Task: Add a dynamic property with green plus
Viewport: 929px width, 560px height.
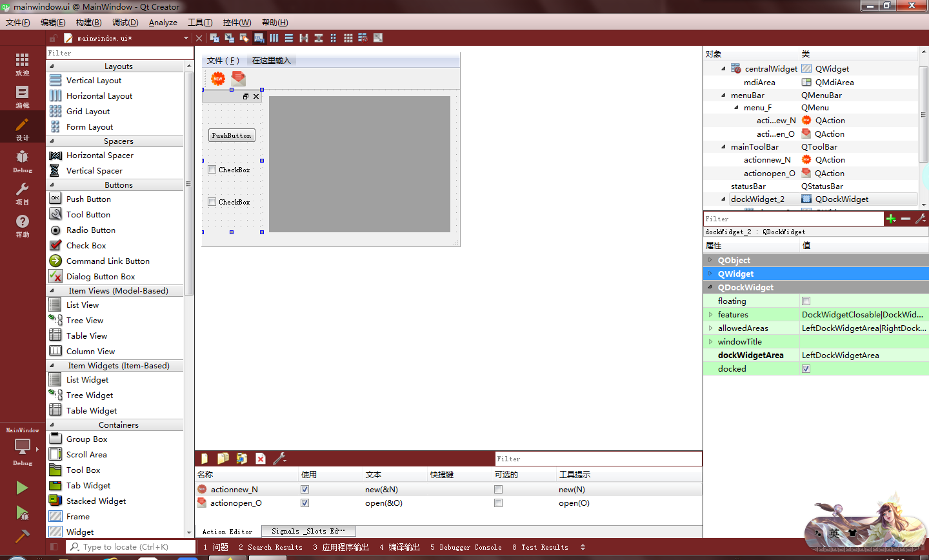Action: [x=891, y=218]
